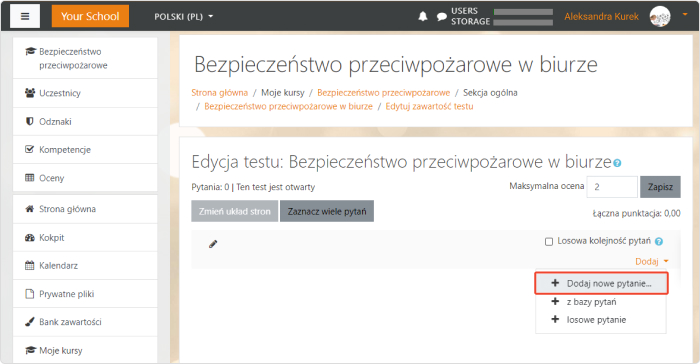Enable Losowa kolejność pytań checkbox

click(549, 242)
